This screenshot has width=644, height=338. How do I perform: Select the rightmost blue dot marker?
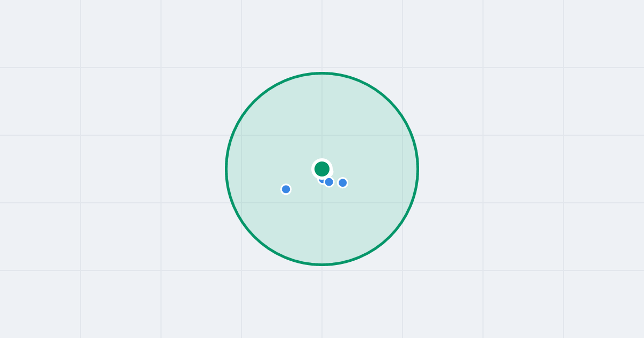[342, 182]
